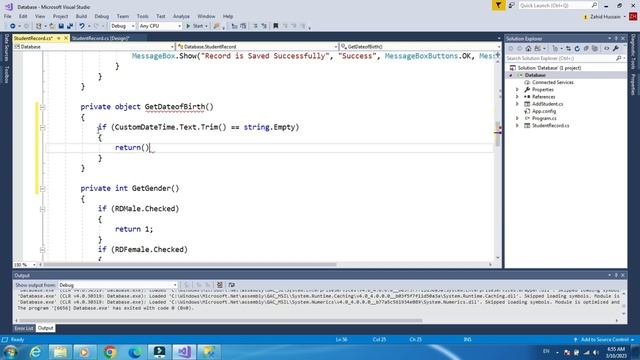Expand the AddStudent.cs node

pyautogui.click(x=517, y=104)
